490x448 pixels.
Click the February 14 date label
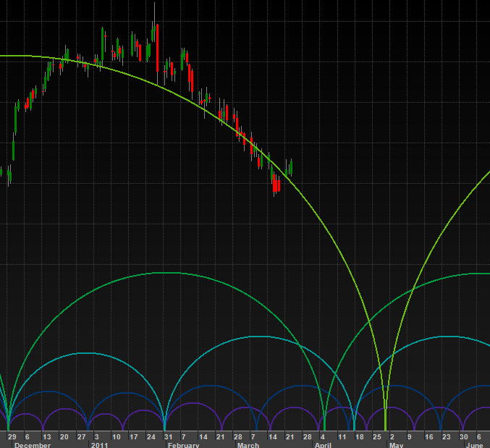(203, 436)
